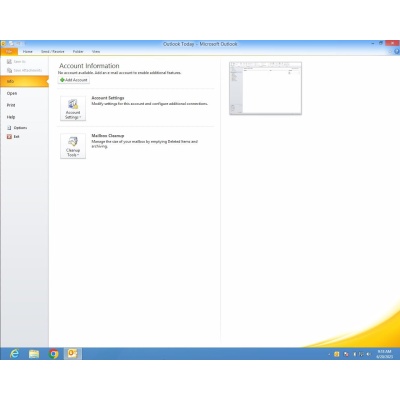This screenshot has height=400, width=400.
Task: Click the Account Settings heading text
Action: pos(108,98)
